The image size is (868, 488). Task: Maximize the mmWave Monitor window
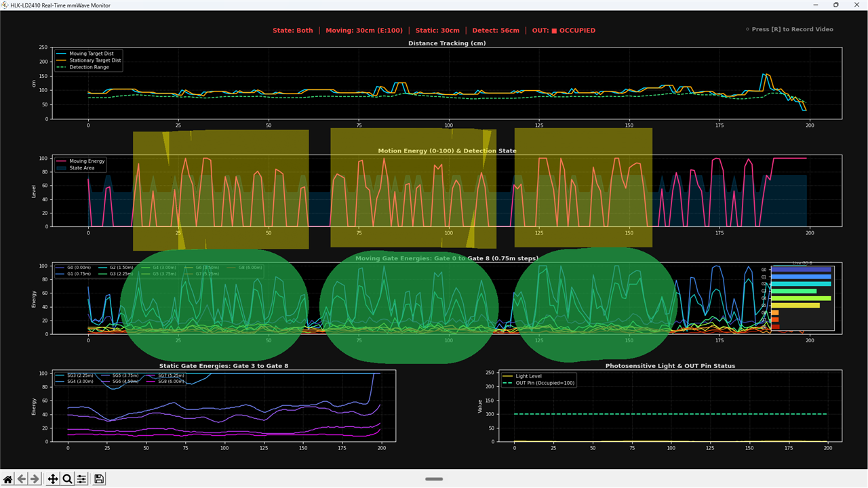(x=835, y=5)
